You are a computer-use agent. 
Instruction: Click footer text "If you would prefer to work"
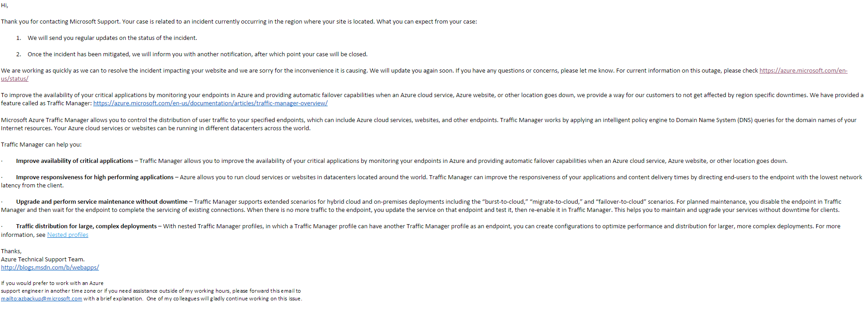52,283
